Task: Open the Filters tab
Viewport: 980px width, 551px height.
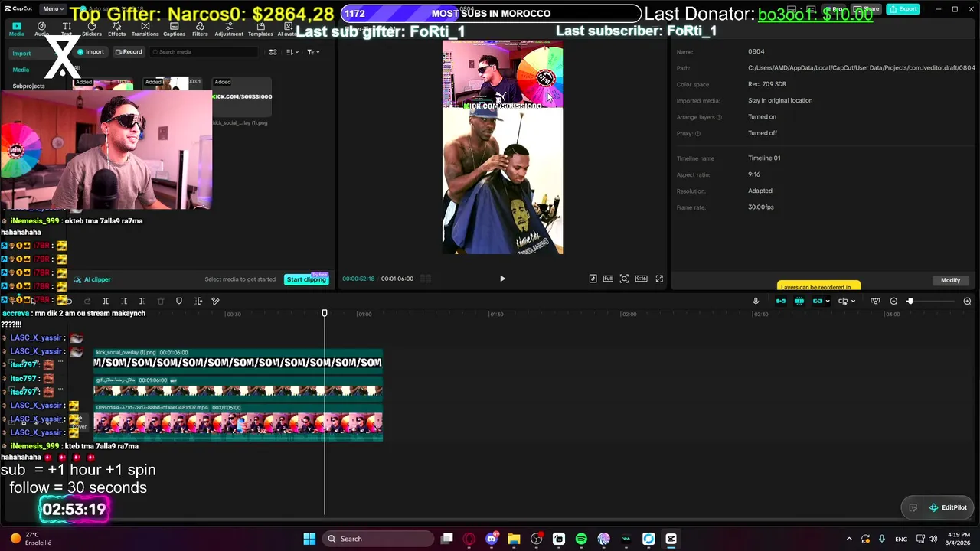Action: (200, 29)
